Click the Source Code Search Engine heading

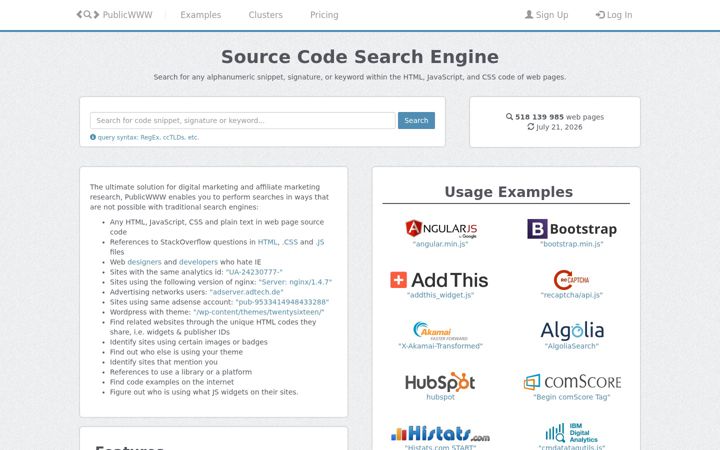[360, 57]
